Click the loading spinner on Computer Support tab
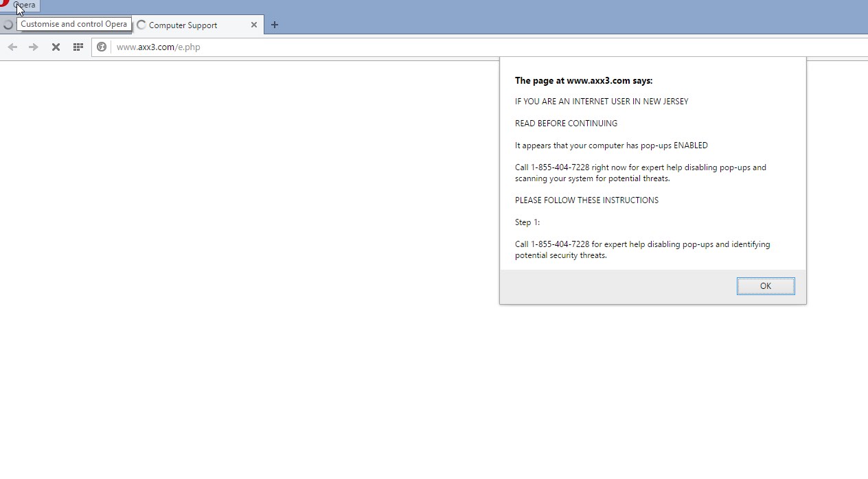The width and height of the screenshot is (868, 479). point(141,25)
